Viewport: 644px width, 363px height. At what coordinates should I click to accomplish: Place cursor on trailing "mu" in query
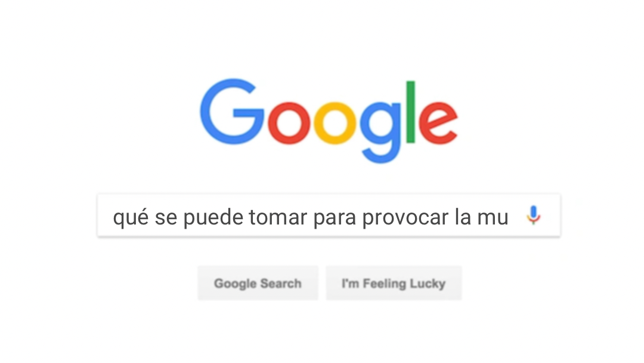coord(493,219)
